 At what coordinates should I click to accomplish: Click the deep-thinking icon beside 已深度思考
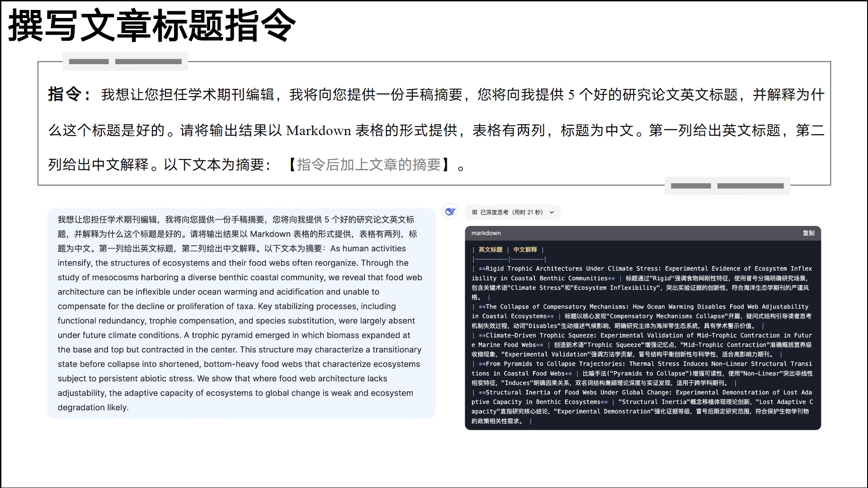(x=474, y=212)
